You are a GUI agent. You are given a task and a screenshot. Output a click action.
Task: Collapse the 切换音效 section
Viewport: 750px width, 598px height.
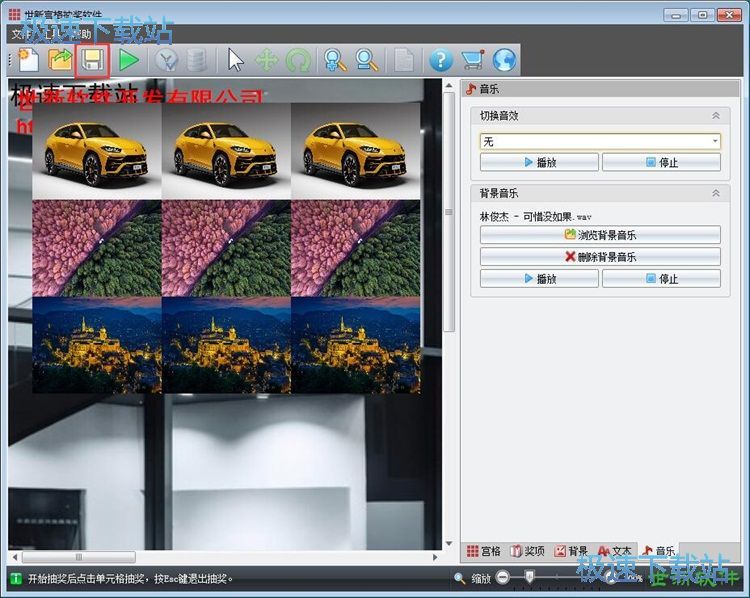[716, 116]
